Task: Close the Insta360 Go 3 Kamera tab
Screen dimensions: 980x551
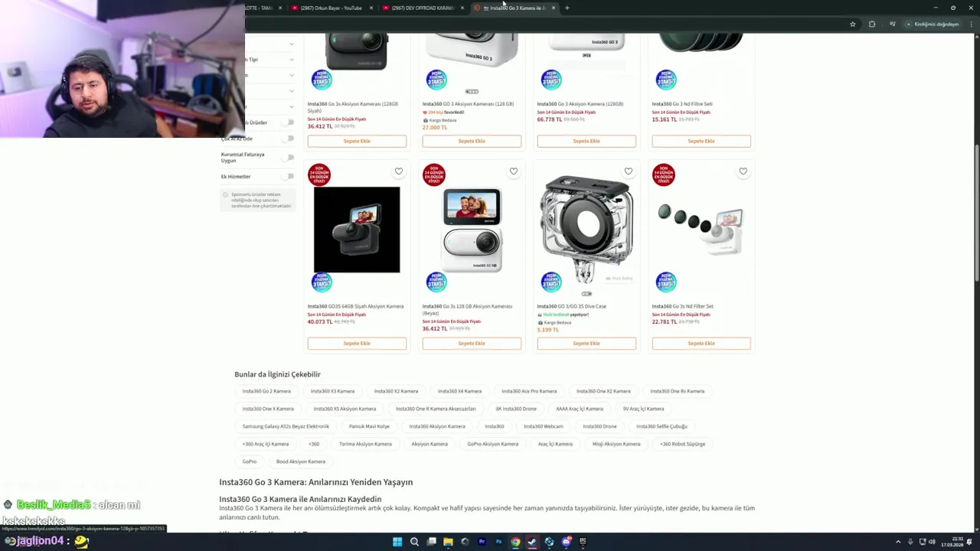Action: click(553, 8)
